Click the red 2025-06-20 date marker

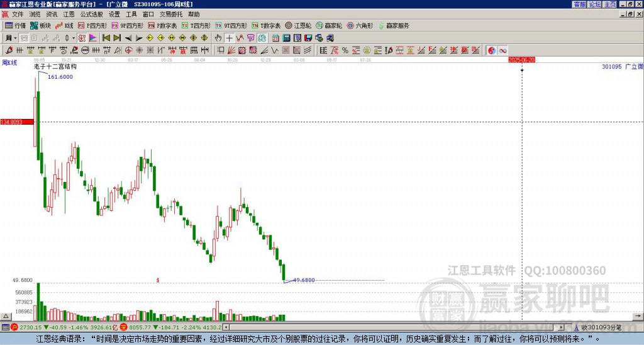click(521, 60)
